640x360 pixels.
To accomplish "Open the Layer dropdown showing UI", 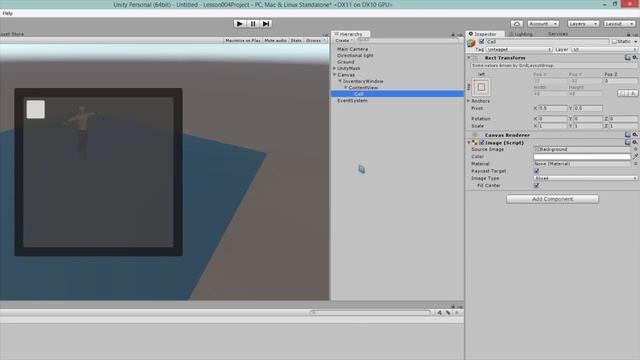I will click(x=604, y=49).
